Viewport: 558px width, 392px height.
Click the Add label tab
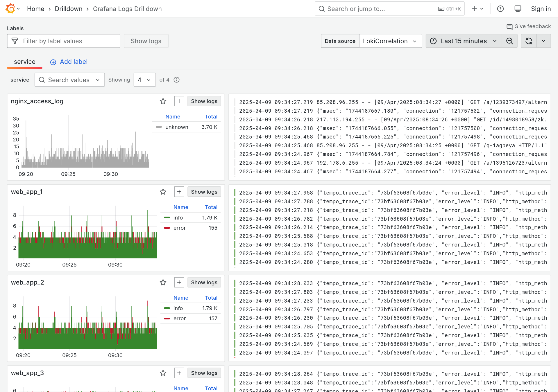pos(69,62)
